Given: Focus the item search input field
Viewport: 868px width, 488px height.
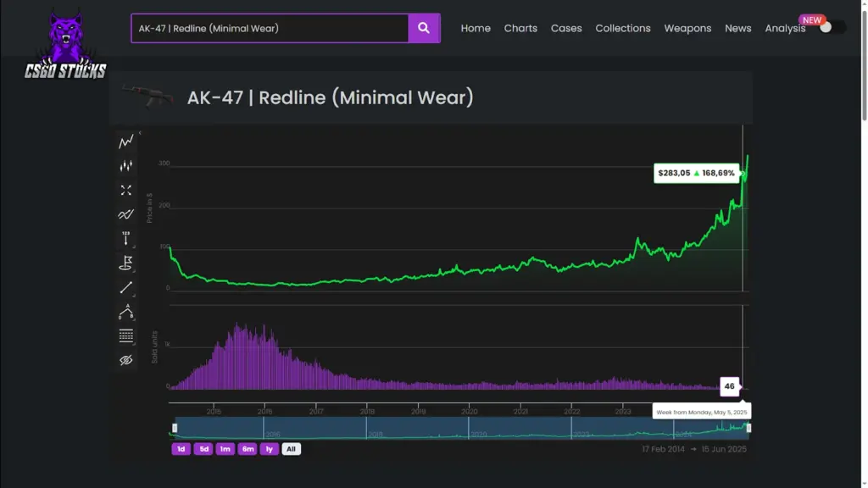Looking at the screenshot, I should [x=270, y=28].
